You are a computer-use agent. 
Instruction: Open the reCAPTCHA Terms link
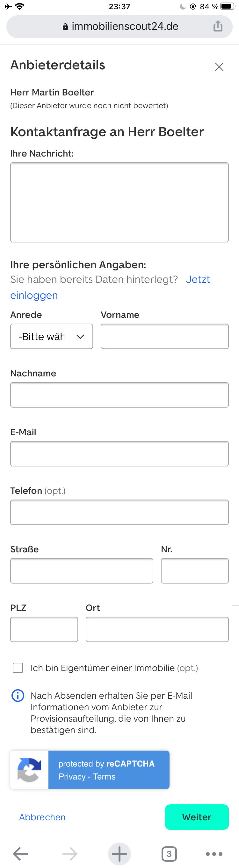click(x=104, y=776)
